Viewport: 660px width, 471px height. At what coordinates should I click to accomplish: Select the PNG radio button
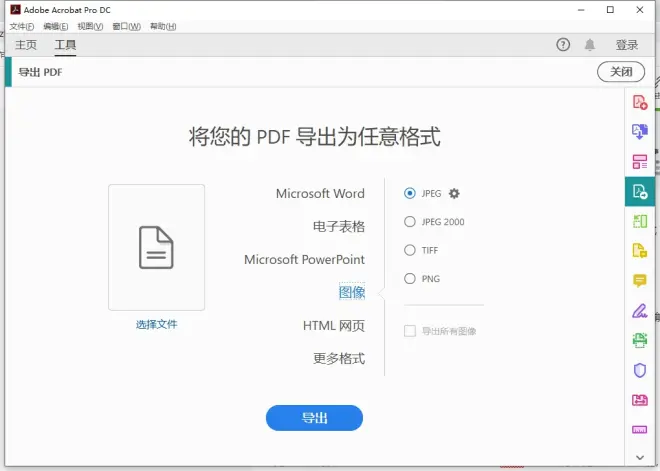(410, 279)
